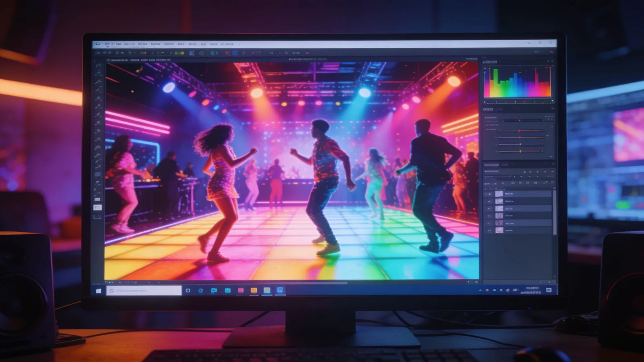Select the topmost tool in the left toolbox
Image resolution: width=644 pixels, height=362 pixels.
point(98,65)
